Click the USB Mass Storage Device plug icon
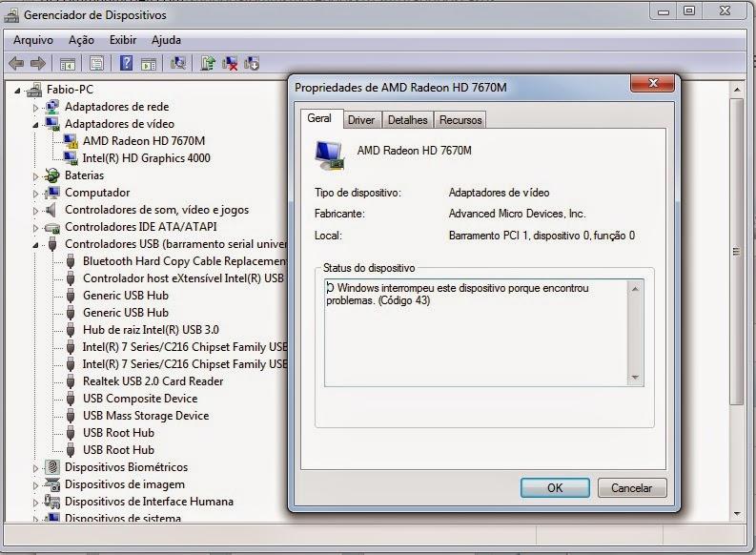Image resolution: width=756 pixels, height=555 pixels. [x=71, y=416]
